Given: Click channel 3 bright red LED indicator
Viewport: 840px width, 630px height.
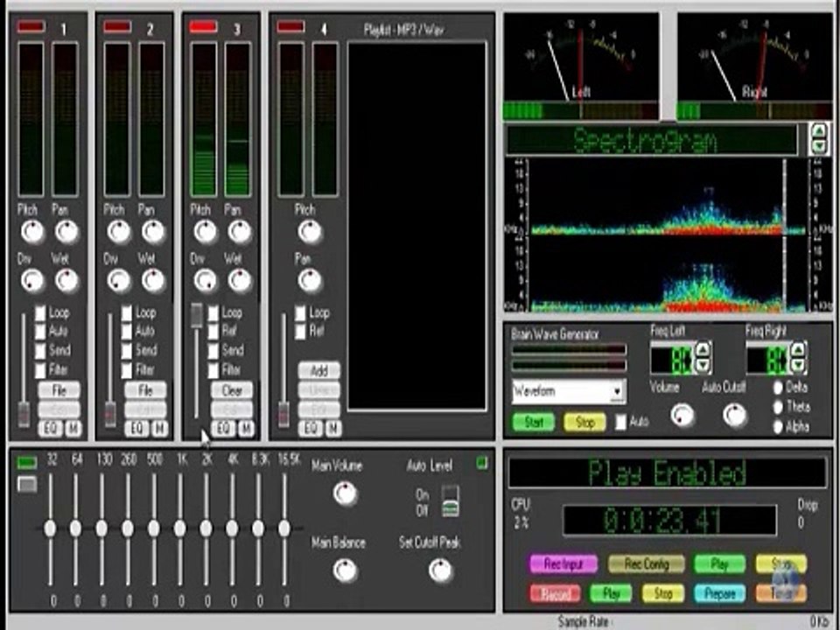Looking at the screenshot, I should (204, 27).
